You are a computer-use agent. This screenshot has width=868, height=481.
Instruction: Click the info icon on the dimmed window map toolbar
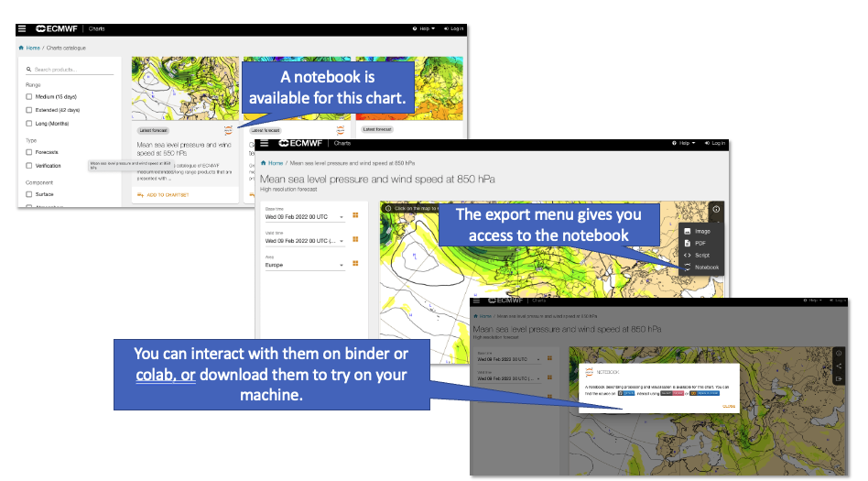pos(839,353)
